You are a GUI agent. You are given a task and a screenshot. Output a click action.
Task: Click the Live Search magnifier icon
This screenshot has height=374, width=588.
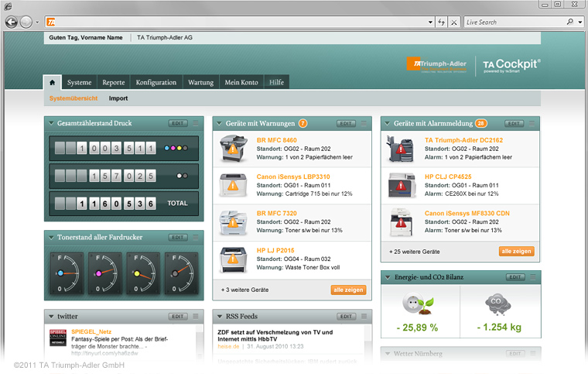pyautogui.click(x=570, y=22)
